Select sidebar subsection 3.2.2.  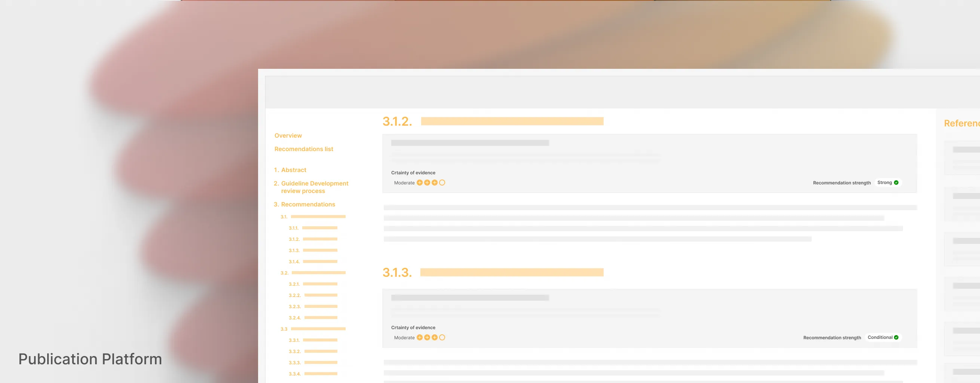point(313,295)
